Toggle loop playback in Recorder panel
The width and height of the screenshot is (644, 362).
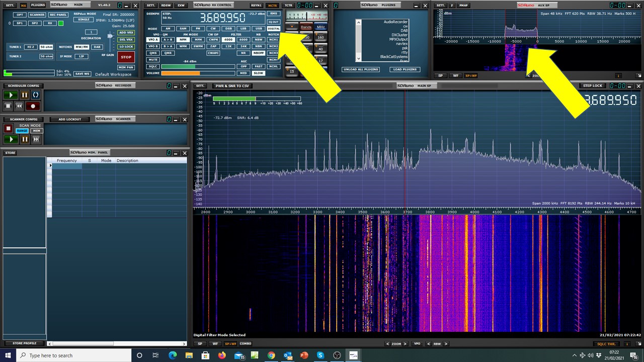pos(36,95)
